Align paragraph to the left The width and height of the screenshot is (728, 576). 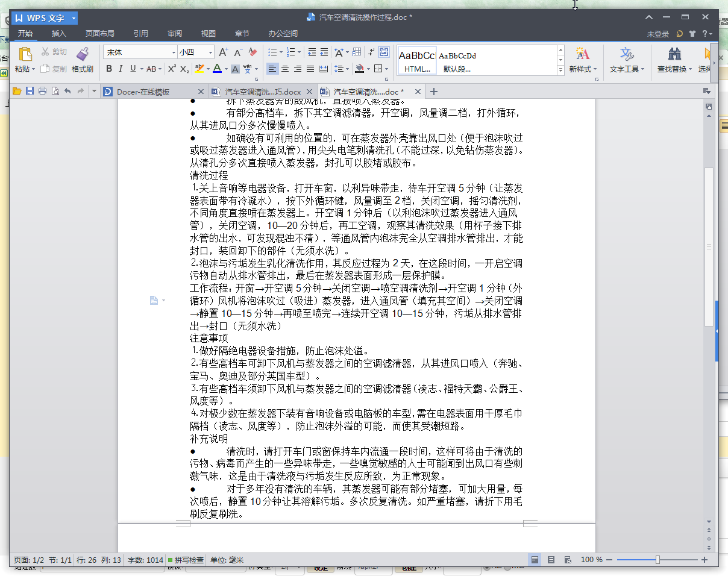tap(272, 69)
